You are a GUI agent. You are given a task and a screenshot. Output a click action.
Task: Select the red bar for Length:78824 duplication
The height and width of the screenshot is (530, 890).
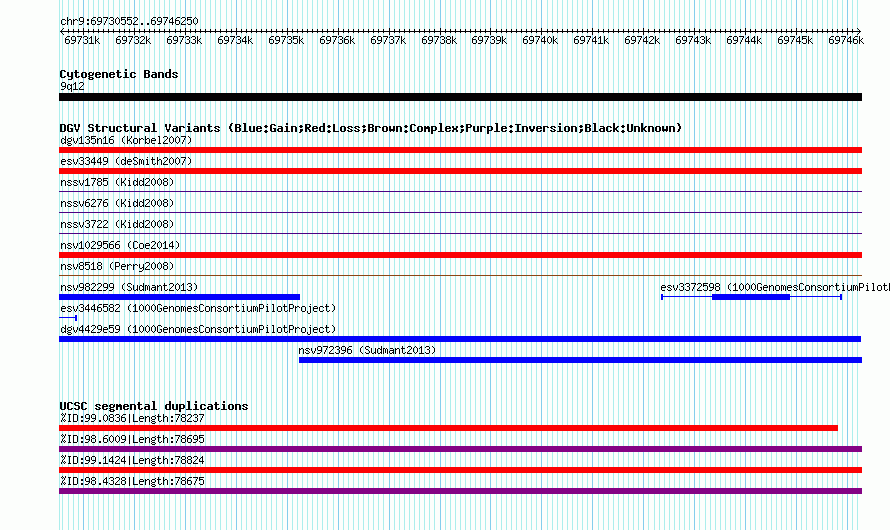coord(460,470)
